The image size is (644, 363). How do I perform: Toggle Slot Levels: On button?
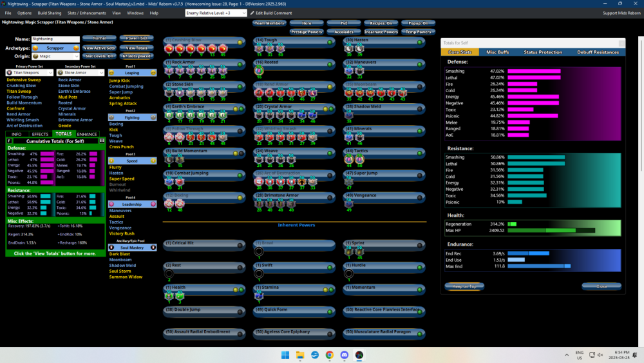(99, 56)
